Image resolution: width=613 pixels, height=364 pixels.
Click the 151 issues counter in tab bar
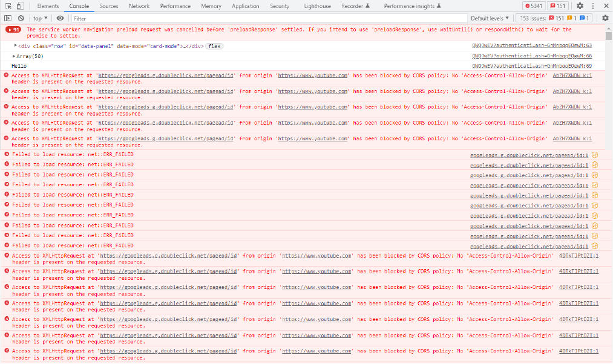(558, 6)
